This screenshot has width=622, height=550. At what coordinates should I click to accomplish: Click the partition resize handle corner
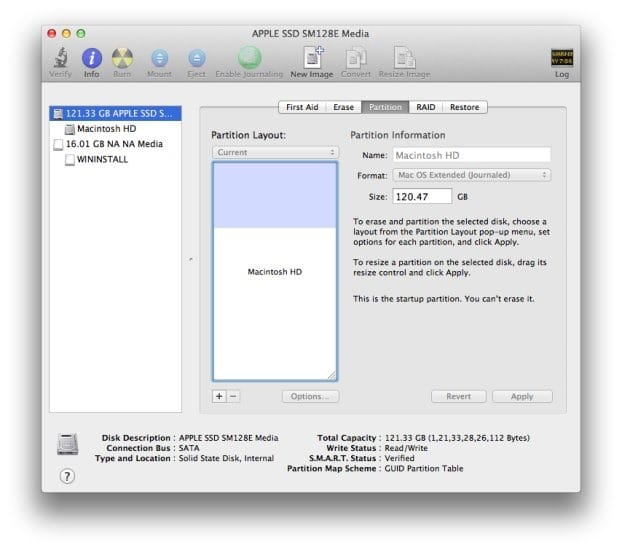click(x=331, y=375)
